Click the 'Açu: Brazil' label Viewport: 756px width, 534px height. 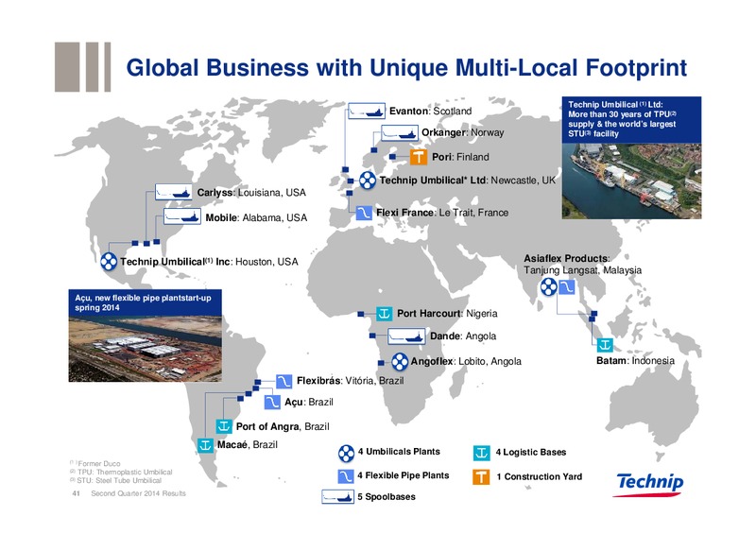click(309, 403)
